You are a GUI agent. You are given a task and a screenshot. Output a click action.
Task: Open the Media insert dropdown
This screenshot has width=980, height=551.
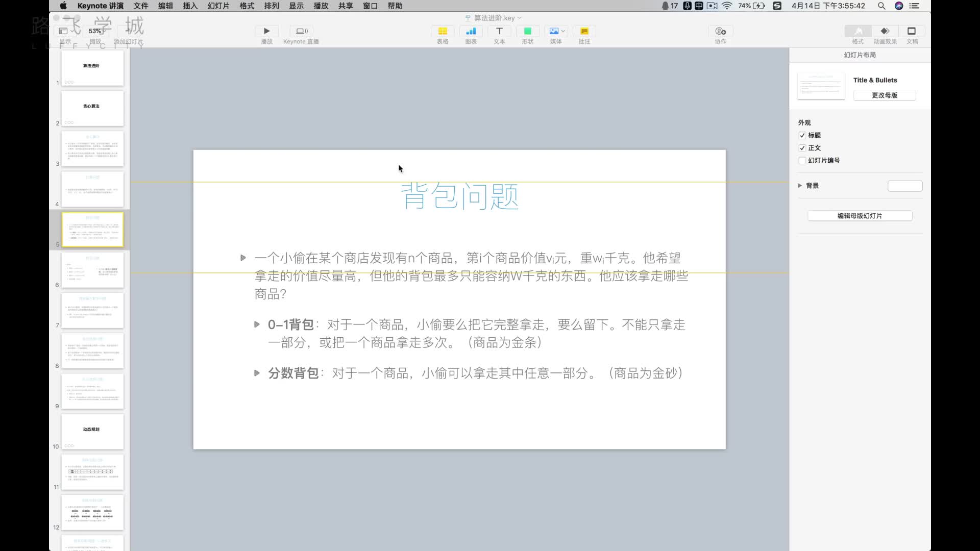[x=556, y=31]
